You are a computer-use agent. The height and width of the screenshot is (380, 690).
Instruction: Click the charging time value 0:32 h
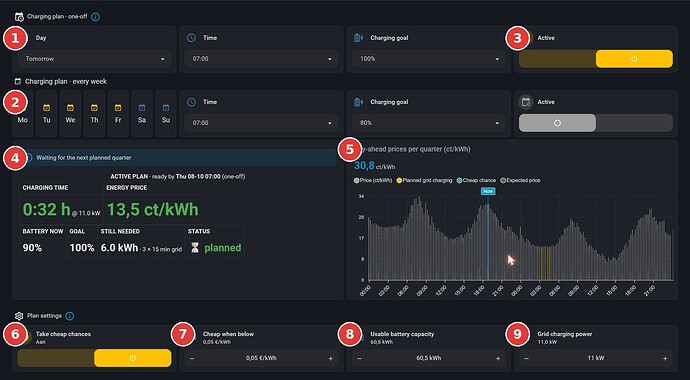coord(47,210)
